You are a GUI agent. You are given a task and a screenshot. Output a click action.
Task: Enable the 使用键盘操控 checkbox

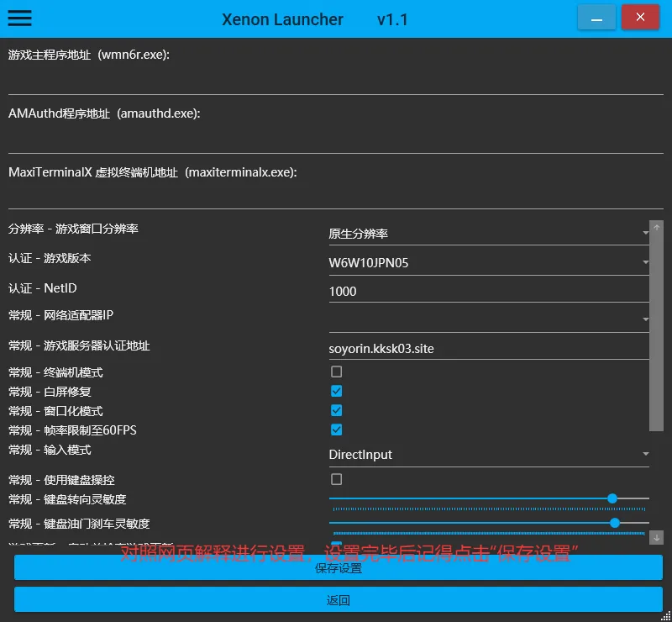(x=336, y=479)
